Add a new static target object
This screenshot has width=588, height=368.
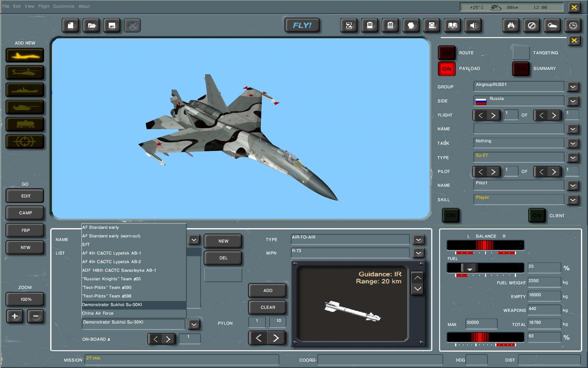pyautogui.click(x=25, y=142)
